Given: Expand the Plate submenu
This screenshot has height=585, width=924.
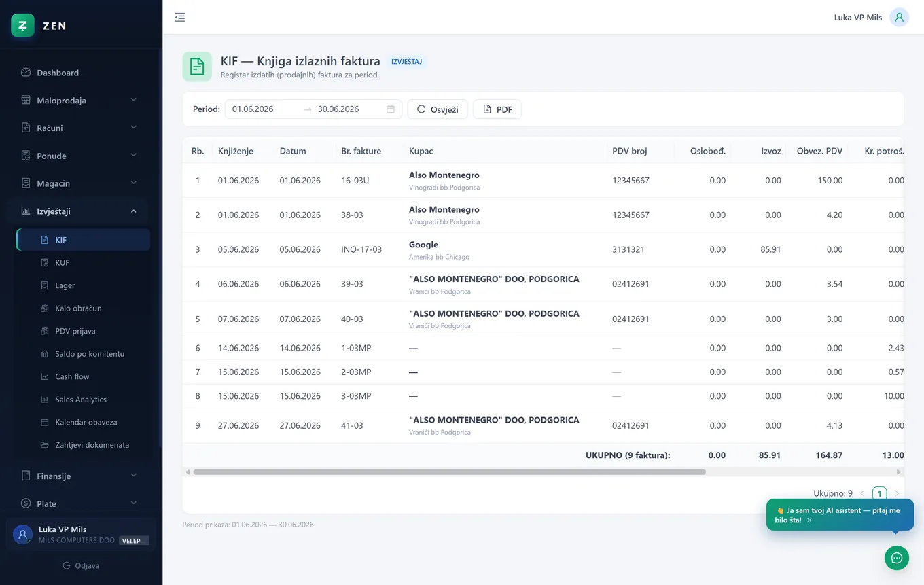Looking at the screenshot, I should pos(133,503).
